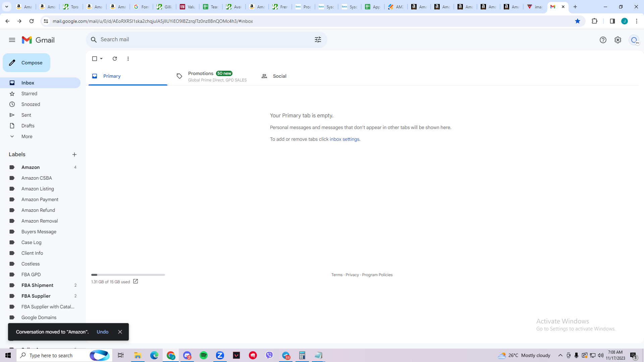The width and height of the screenshot is (644, 362).
Task: Open Gmail settings gear icon
Action: coord(618,40)
